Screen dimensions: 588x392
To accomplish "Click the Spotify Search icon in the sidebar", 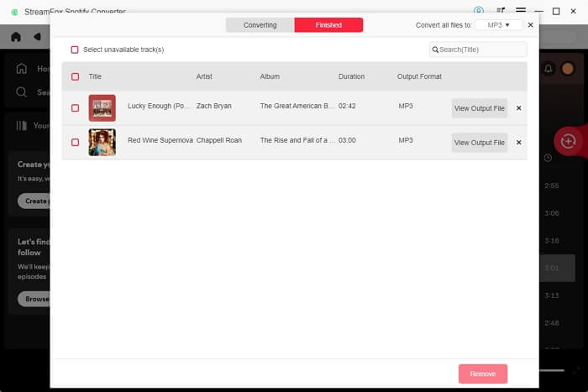I will (21, 91).
